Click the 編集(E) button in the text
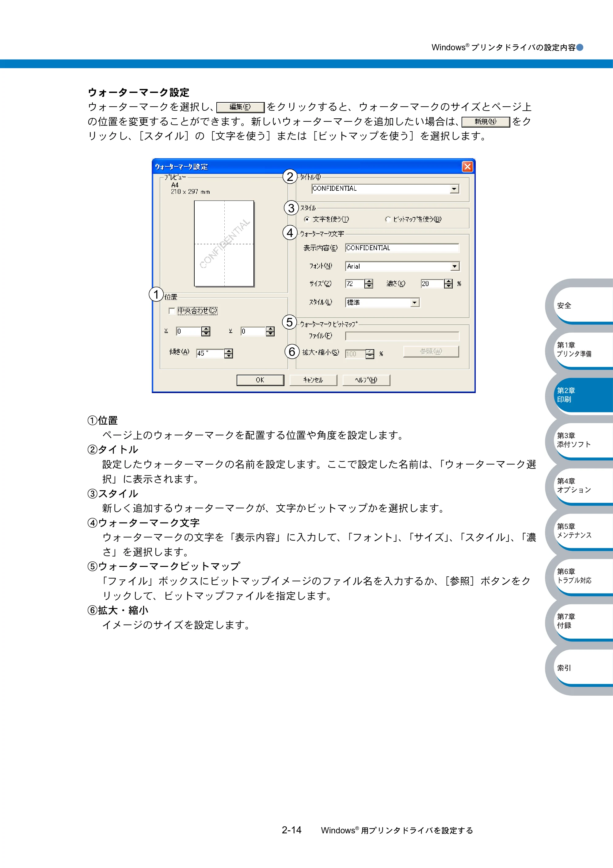This screenshot has width=613, height=868. coord(240,107)
